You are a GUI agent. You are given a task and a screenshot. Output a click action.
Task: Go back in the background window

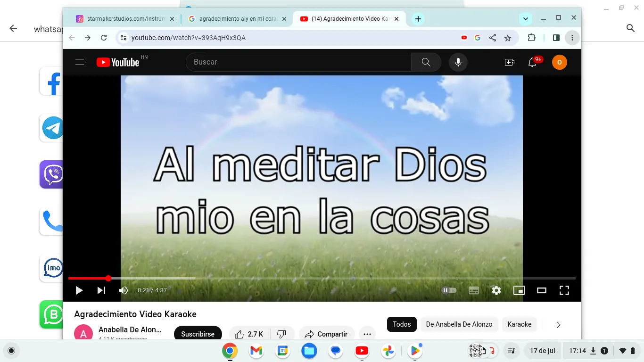tap(13, 28)
